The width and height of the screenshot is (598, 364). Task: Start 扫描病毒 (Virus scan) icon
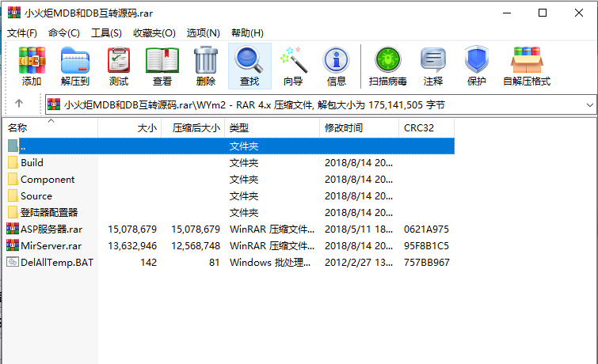[x=388, y=60]
